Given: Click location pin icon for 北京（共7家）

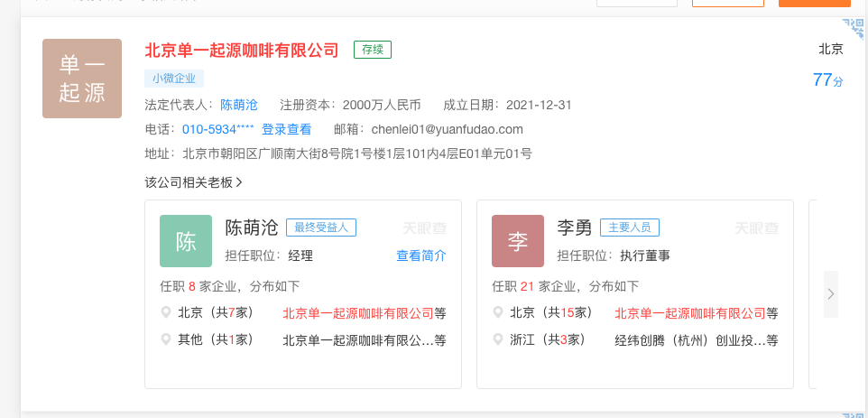Looking at the screenshot, I should pyautogui.click(x=165, y=313).
